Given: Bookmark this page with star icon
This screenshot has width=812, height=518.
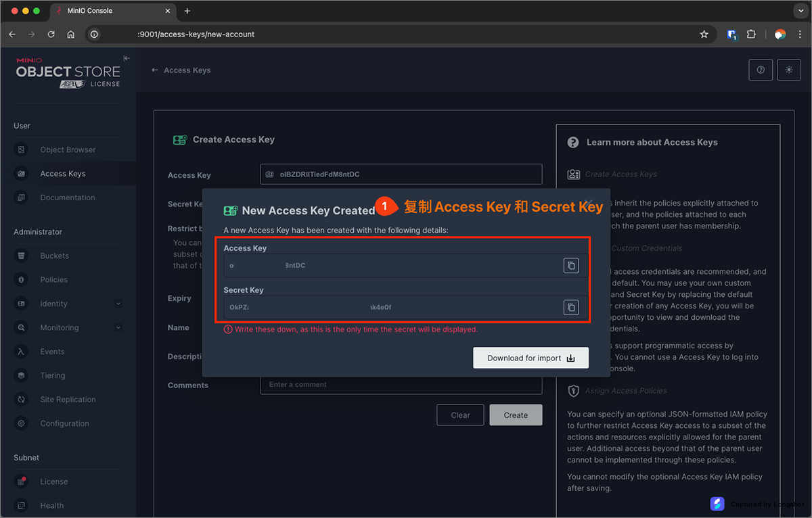Looking at the screenshot, I should [x=704, y=34].
